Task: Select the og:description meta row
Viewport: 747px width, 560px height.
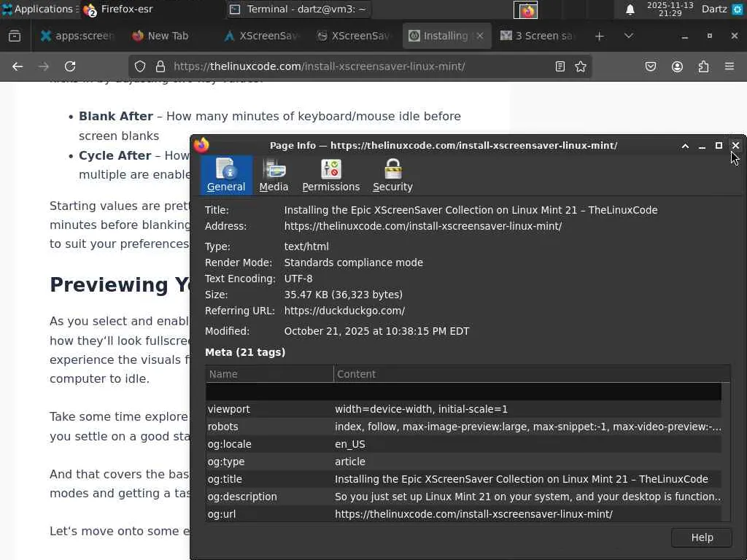Action: click(463, 497)
